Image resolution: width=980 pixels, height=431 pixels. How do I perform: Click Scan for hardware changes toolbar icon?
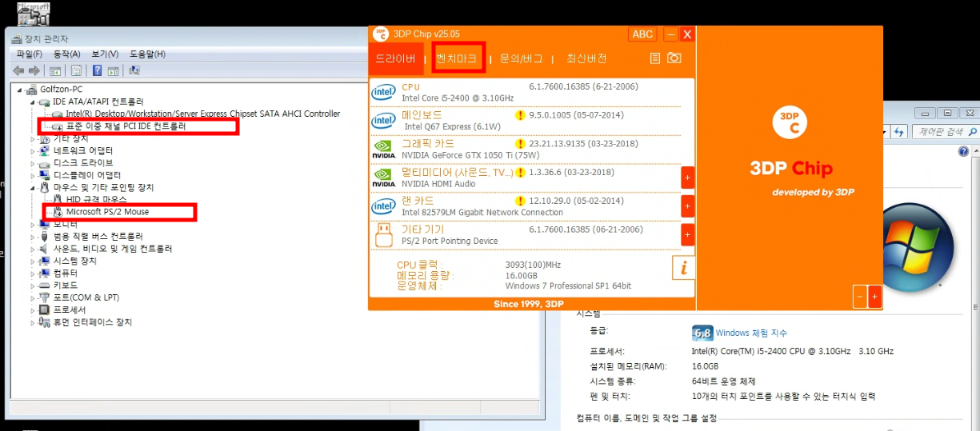[134, 71]
